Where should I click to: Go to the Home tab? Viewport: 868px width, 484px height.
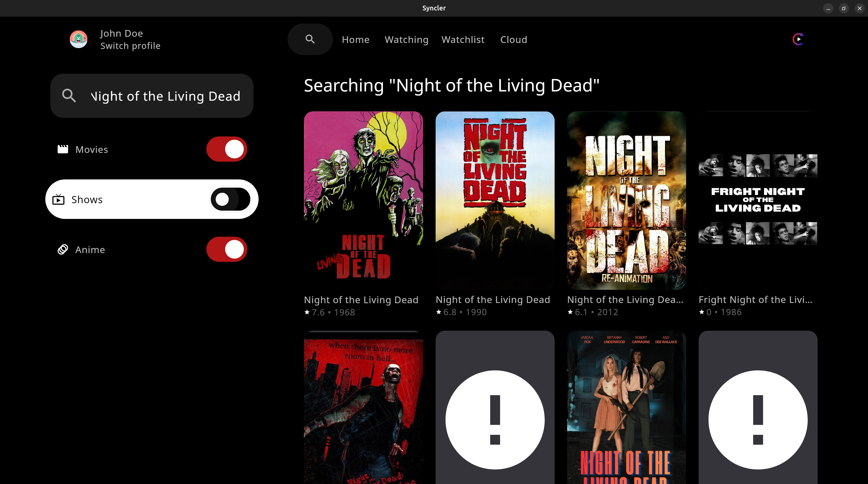pyautogui.click(x=355, y=40)
